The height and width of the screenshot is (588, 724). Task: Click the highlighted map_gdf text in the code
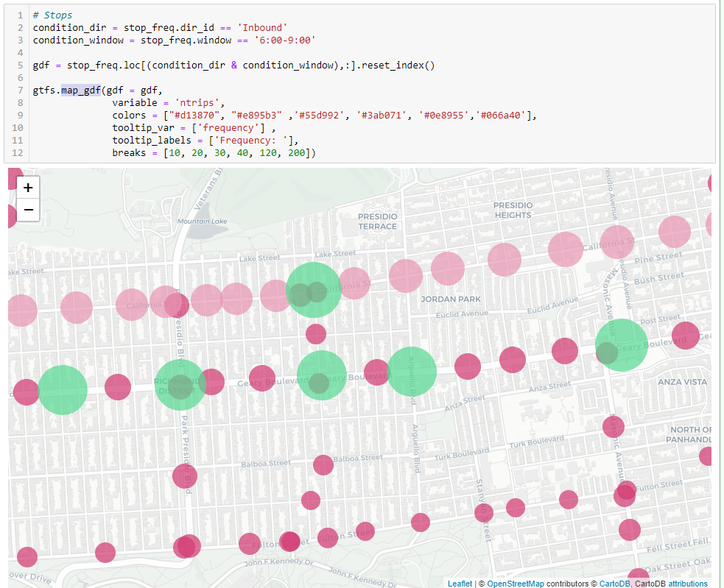(82, 90)
